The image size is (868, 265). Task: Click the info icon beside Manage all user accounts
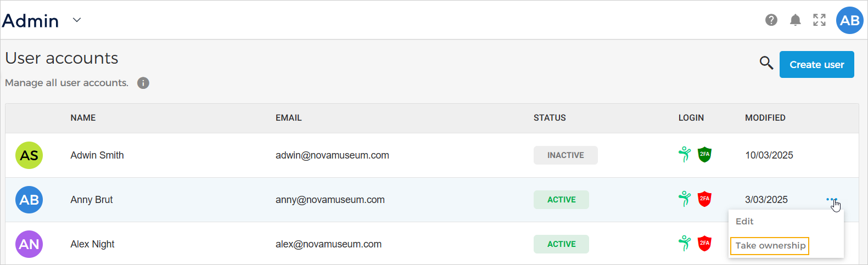point(143,83)
